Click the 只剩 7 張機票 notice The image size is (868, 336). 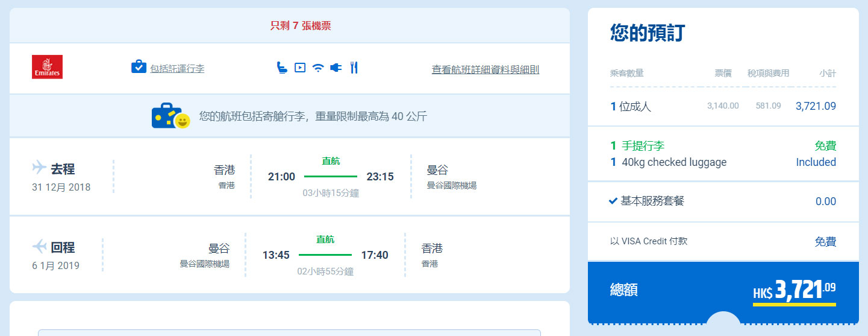click(x=301, y=26)
